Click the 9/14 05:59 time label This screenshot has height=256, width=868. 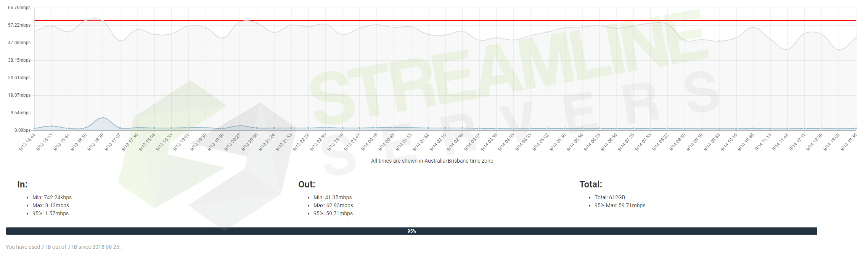(x=575, y=142)
